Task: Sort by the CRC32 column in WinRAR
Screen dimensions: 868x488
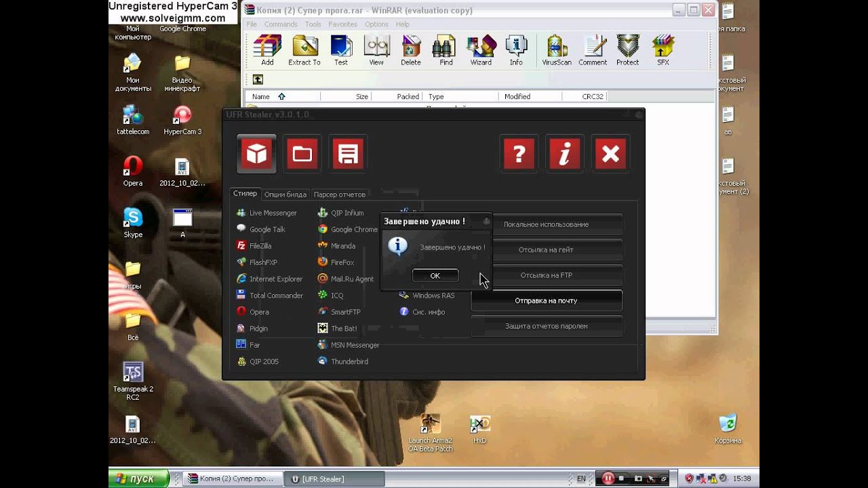Action: [585, 96]
